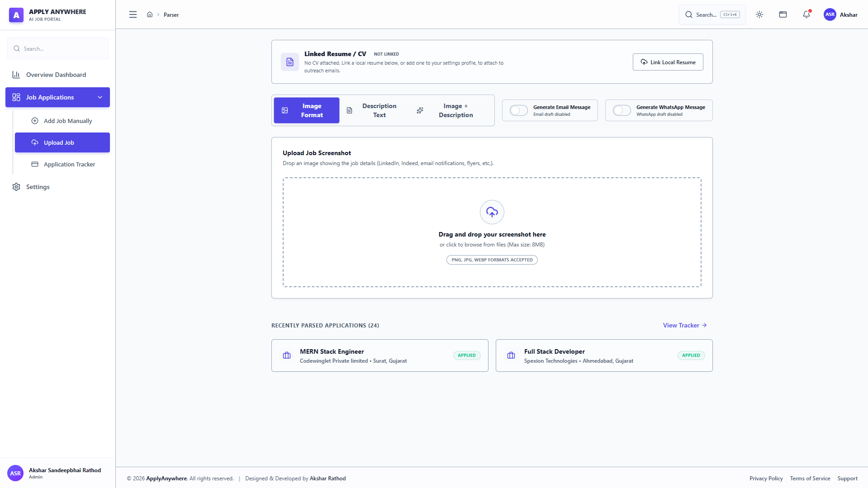Click the card icon beside Application Tracker
The image size is (868, 488).
tap(35, 164)
